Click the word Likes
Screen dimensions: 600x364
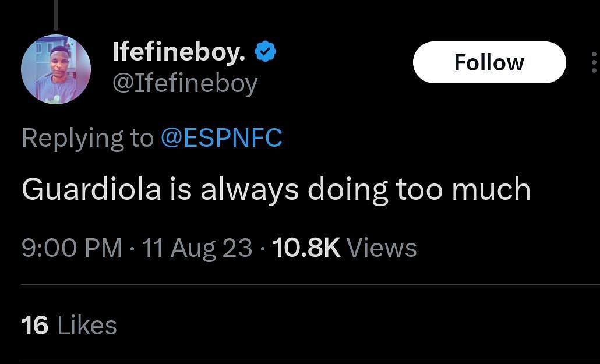[x=87, y=325]
